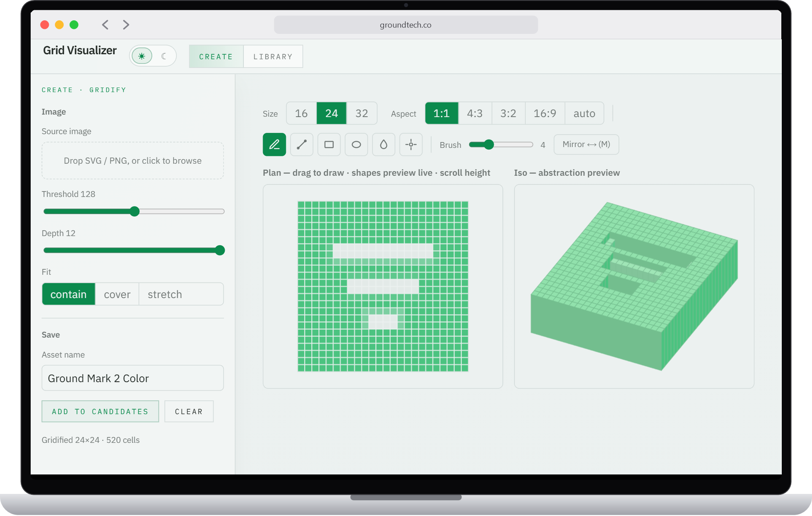Viewport: 812px width, 516px height.
Task: Click Add to Candidates button
Action: click(100, 411)
